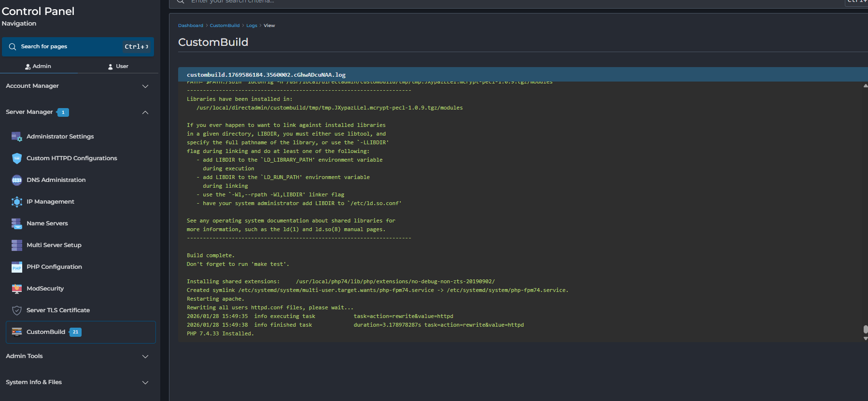Expand the Admin Tools section
Screen dimensions: 868x401
point(145,357)
